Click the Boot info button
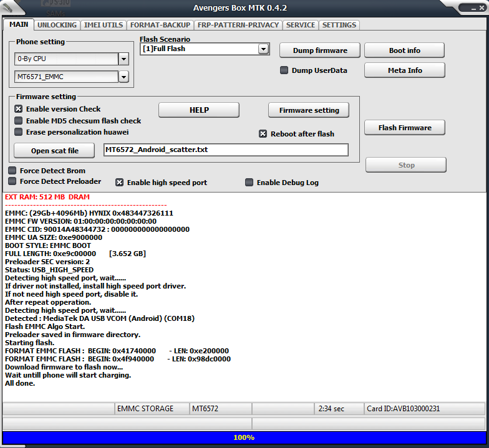 click(404, 50)
